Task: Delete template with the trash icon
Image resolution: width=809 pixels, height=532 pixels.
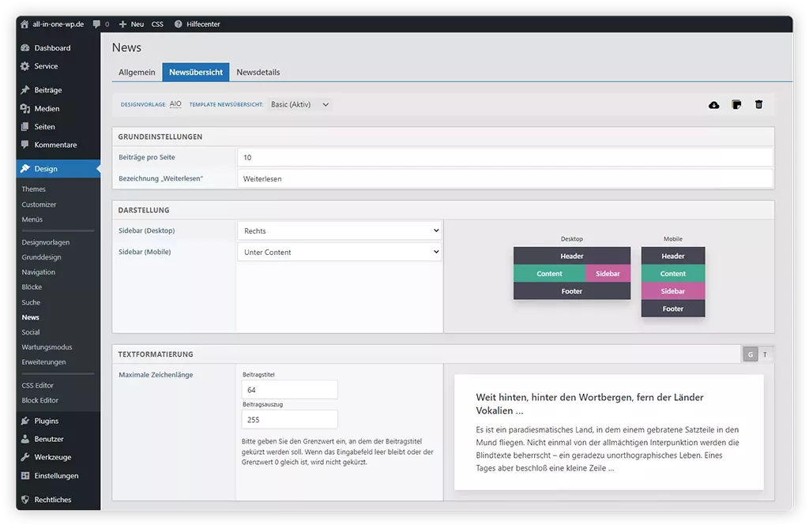Action: [758, 105]
